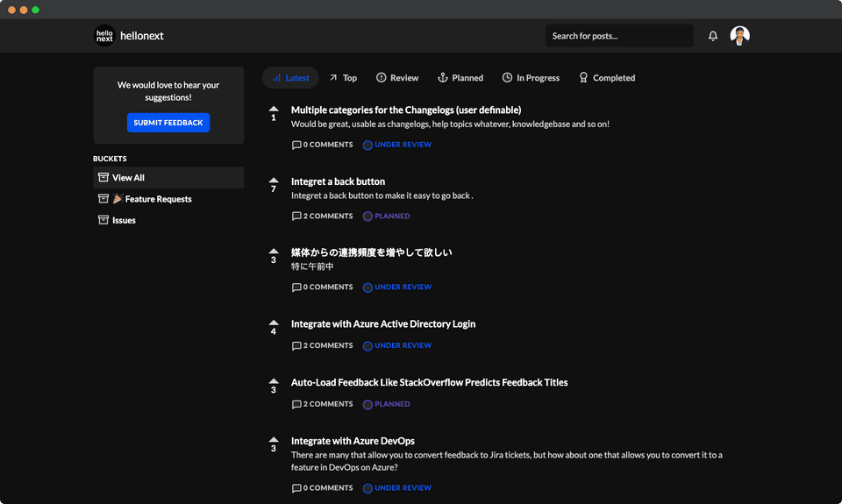This screenshot has width=842, height=504.
Task: Upvote the Auto-Load Feedback post
Action: coord(274,382)
